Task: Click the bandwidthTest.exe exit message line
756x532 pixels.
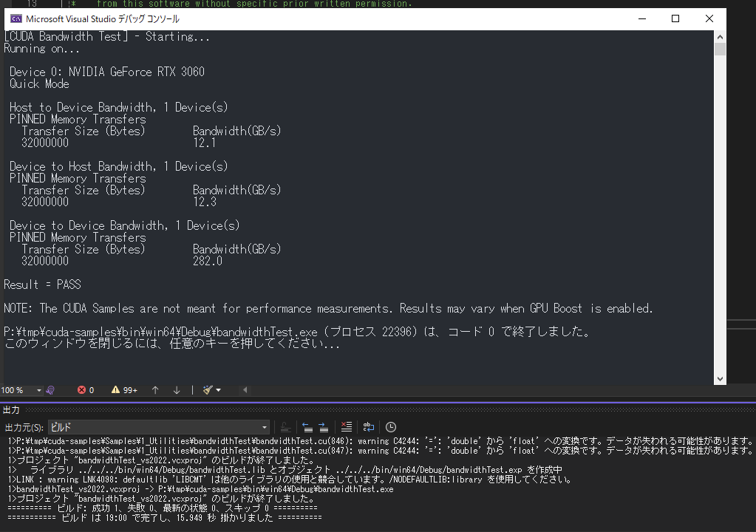Action: point(297,332)
